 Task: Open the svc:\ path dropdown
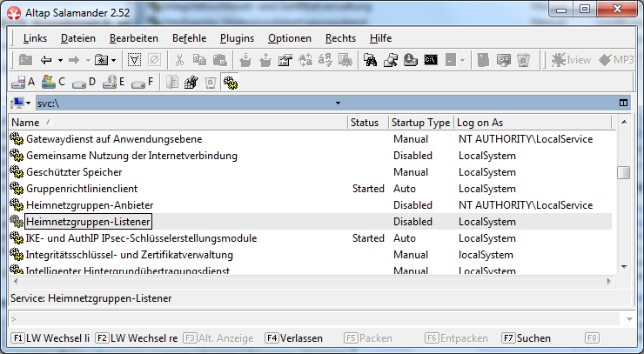(338, 103)
